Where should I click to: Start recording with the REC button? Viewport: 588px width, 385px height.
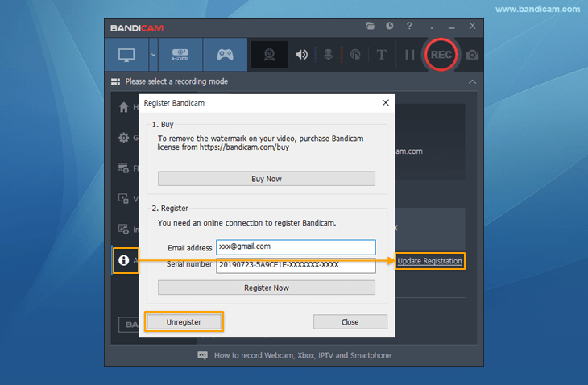point(441,55)
